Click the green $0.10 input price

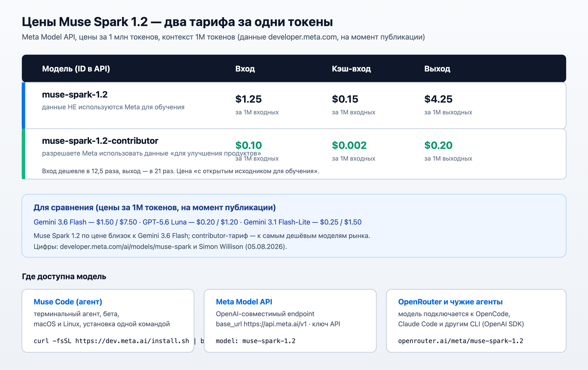tap(248, 145)
